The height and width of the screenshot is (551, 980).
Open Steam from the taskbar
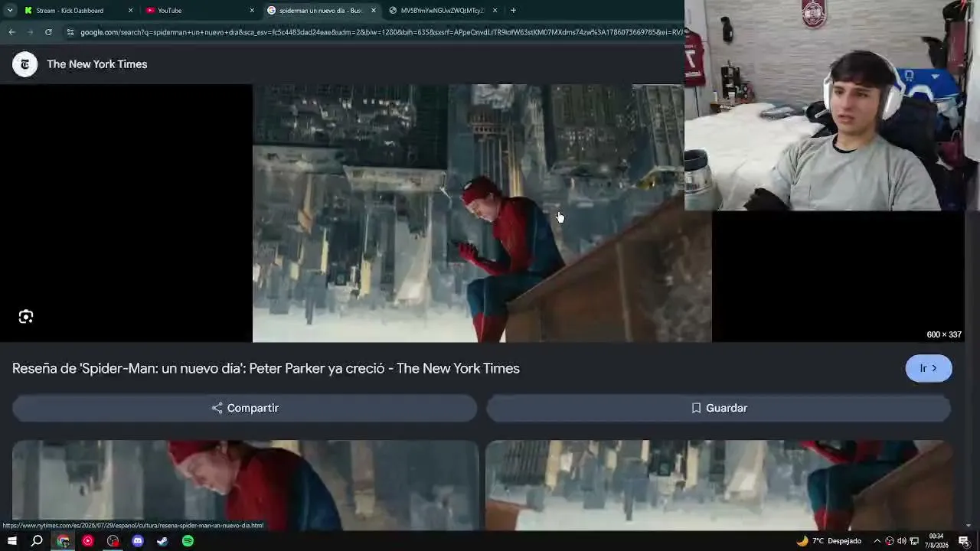pos(162,541)
